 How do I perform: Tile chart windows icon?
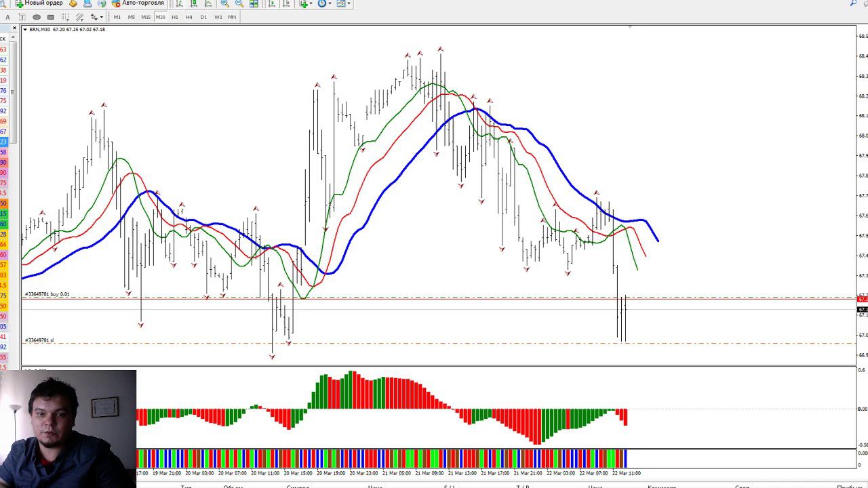coord(254,3)
